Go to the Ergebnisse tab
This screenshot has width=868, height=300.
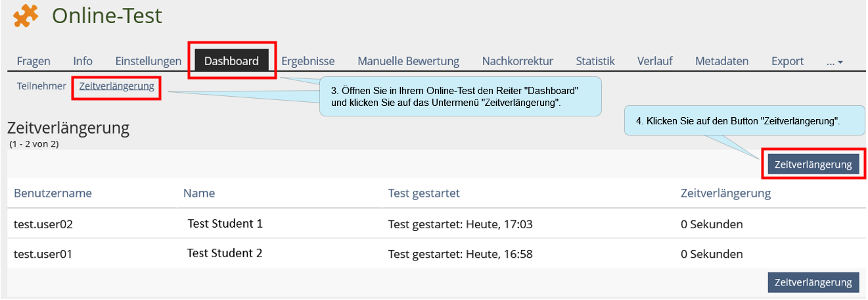pyautogui.click(x=308, y=61)
